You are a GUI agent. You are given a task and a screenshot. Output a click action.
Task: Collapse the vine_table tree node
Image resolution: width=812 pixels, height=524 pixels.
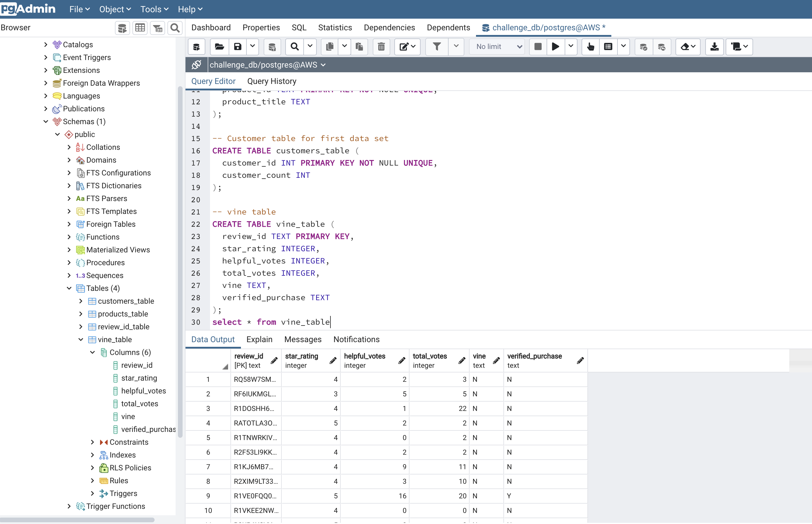coord(81,340)
